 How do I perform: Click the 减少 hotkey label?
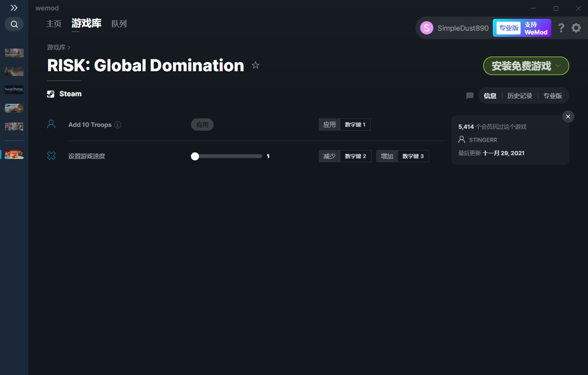tap(330, 156)
